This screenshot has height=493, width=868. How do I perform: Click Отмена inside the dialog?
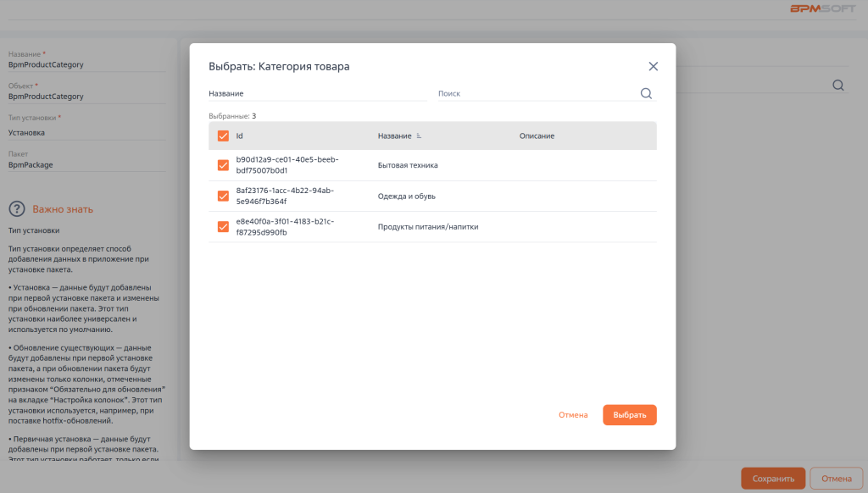573,415
